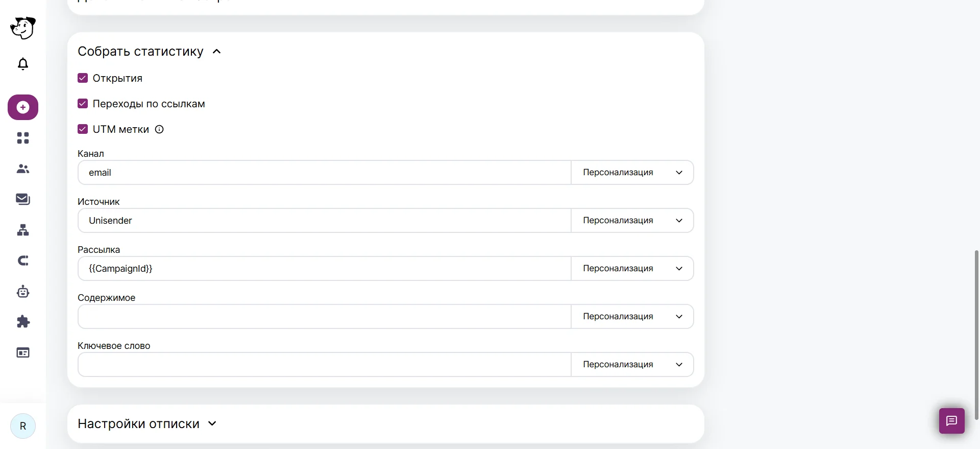Open the chatbot robot icon
This screenshot has width=980, height=449.
23,292
